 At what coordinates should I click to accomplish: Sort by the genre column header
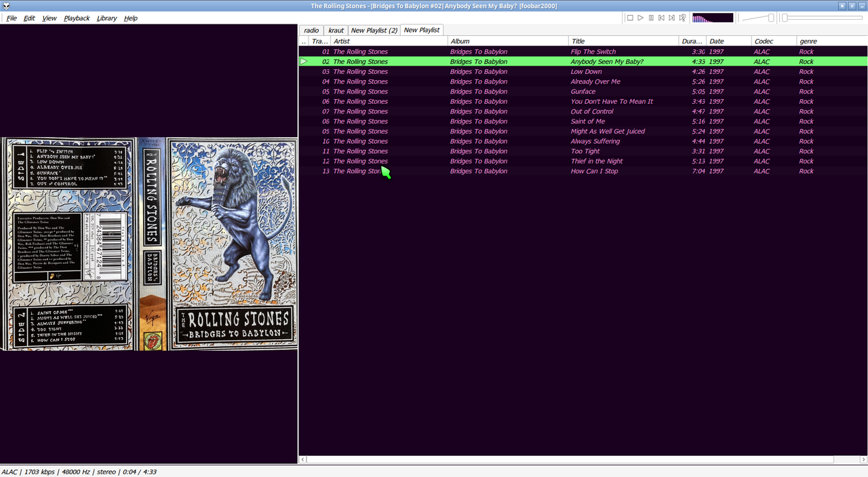pyautogui.click(x=831, y=41)
